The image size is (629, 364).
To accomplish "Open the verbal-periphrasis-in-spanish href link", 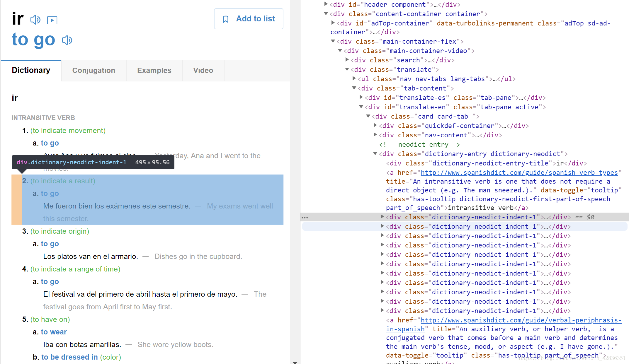I will point(521,320).
